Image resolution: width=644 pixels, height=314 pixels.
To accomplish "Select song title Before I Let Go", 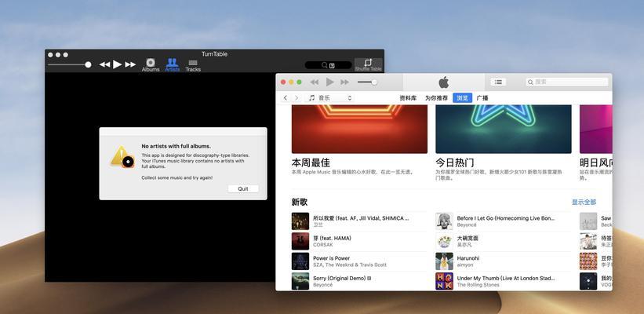I will point(506,218).
